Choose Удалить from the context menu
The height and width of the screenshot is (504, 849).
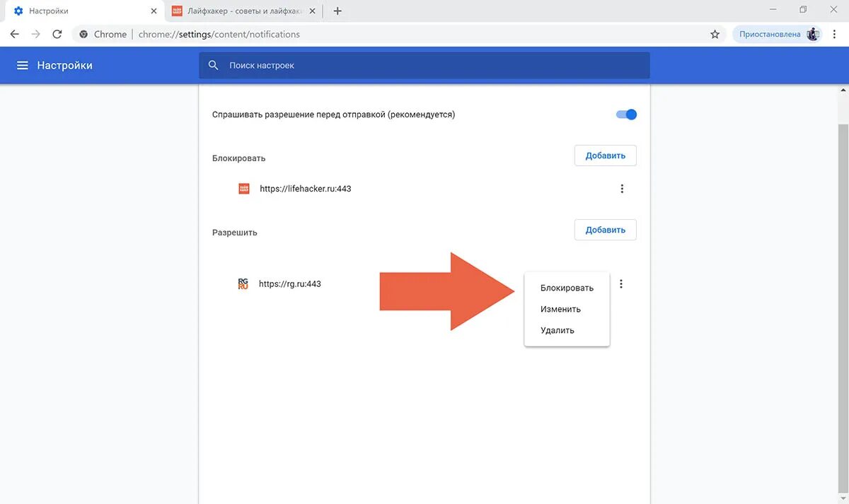567,330
